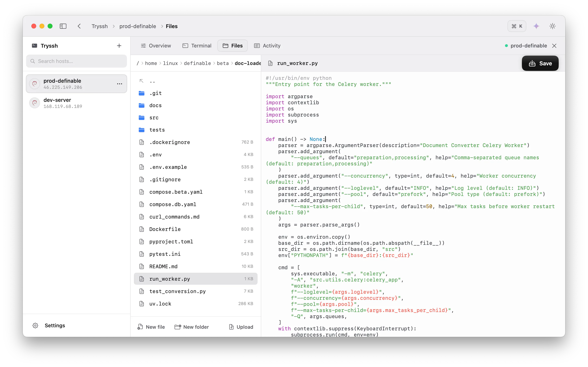Viewport: 588px width, 367px height.
Task: Open the AI sparkle assistant icon
Action: tap(536, 26)
